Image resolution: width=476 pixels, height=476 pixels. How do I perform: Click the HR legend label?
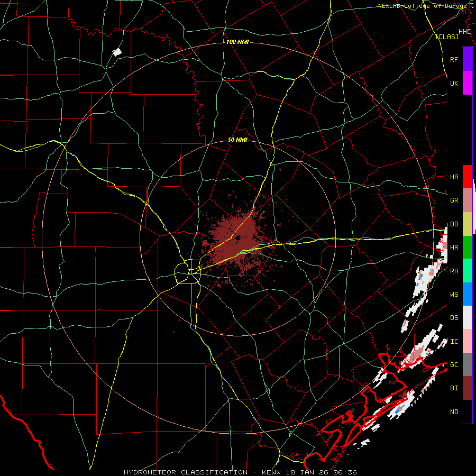coord(454,248)
